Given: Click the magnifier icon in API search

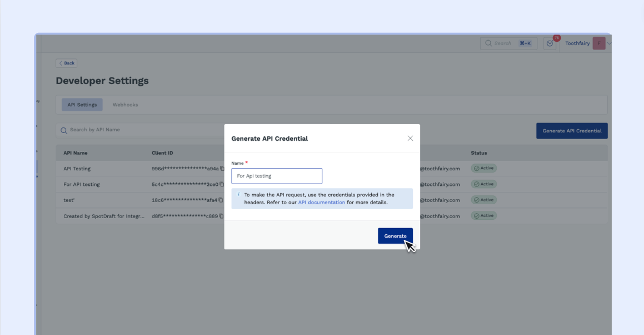Looking at the screenshot, I should 64,130.
